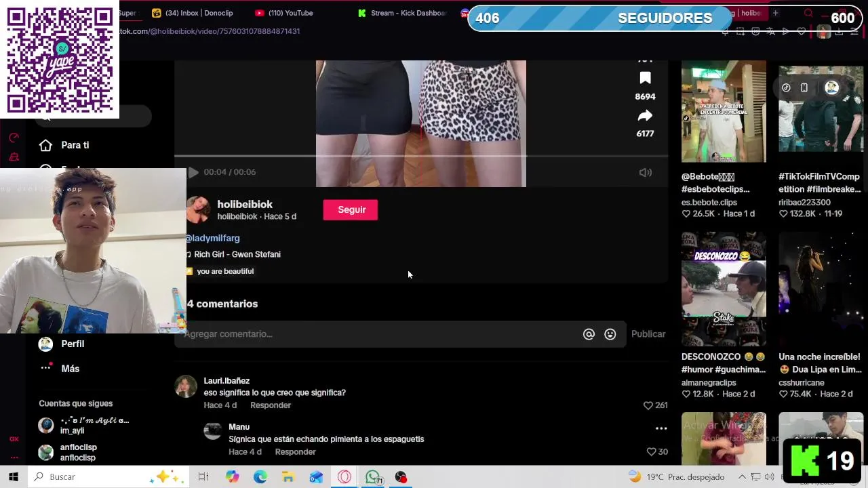Click the Opera sidebar speed dial icon
The height and width of the screenshot is (488, 868).
14,138
